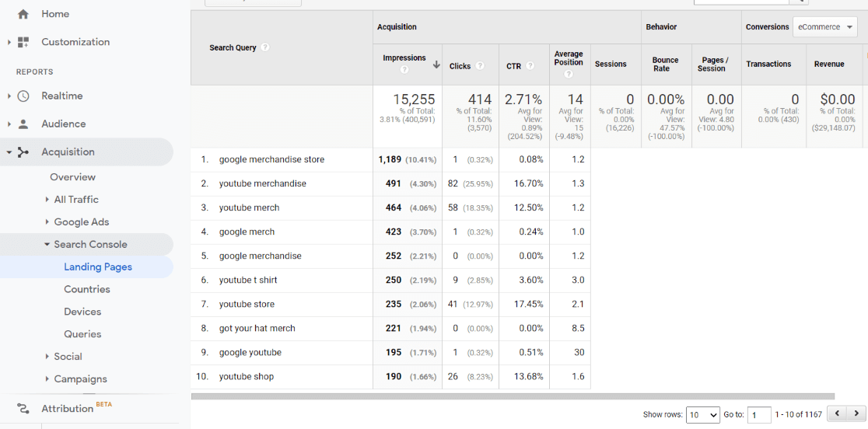This screenshot has height=429, width=868.
Task: Click the Acquisition branching arrows icon
Action: (23, 152)
